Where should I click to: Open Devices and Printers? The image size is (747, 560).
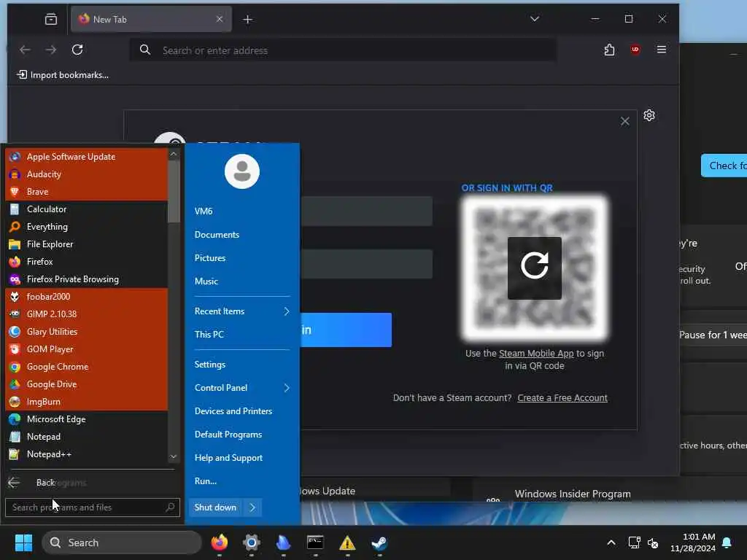pos(233,411)
